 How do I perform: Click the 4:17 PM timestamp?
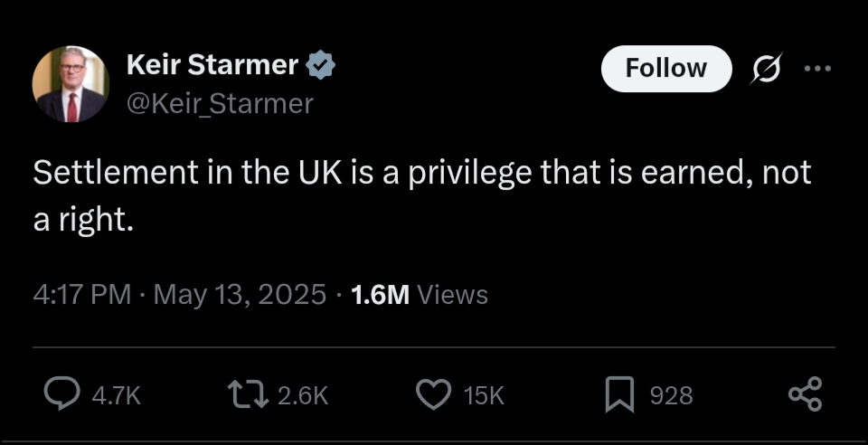[x=81, y=295]
